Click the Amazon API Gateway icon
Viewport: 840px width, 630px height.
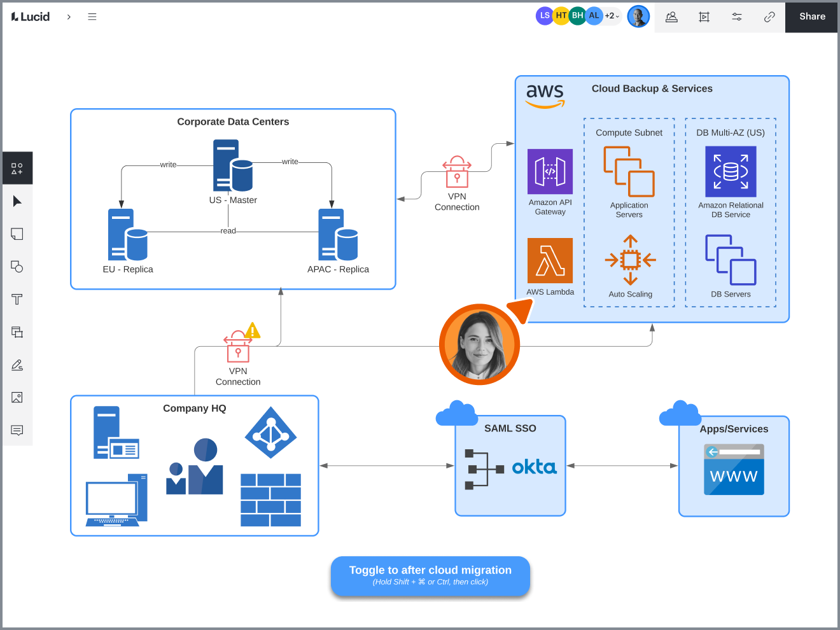[550, 171]
